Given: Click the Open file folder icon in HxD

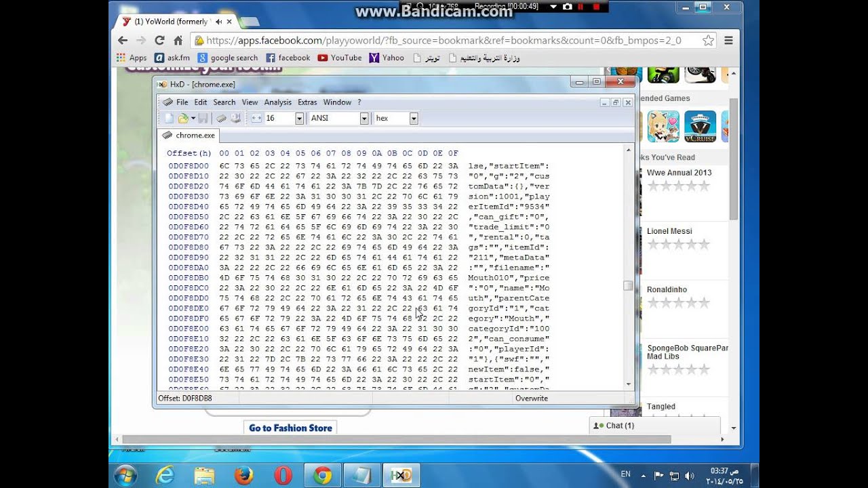Looking at the screenshot, I should point(183,118).
